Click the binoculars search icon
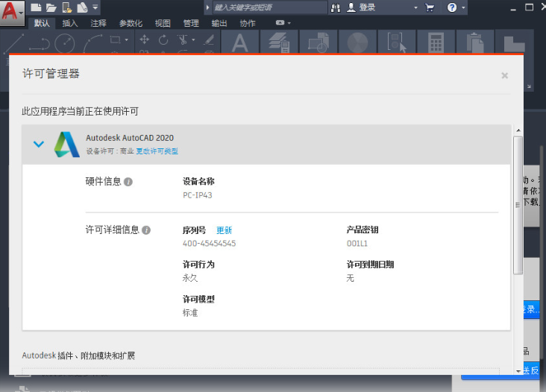Screen dimensions: 546x392 click(336, 7)
